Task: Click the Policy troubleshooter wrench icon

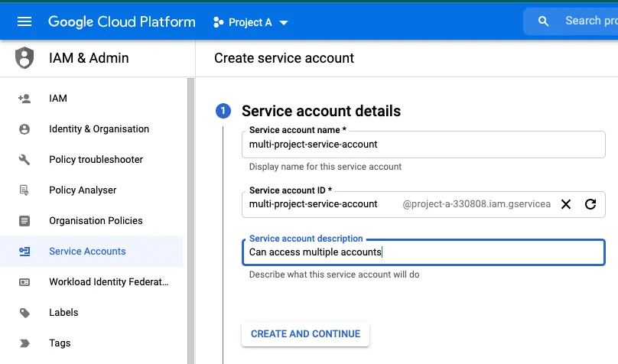Action: (24, 160)
